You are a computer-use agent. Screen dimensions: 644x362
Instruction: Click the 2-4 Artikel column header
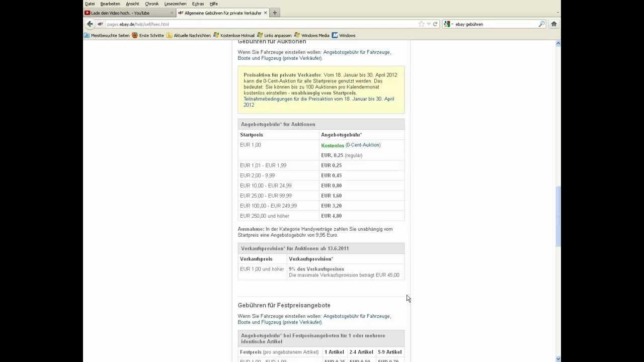coord(361,352)
